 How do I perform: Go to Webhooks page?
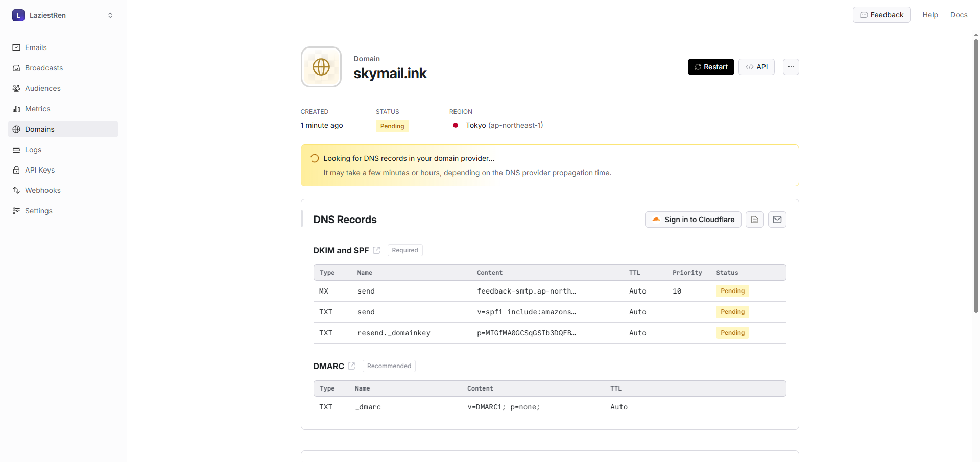[x=42, y=190]
